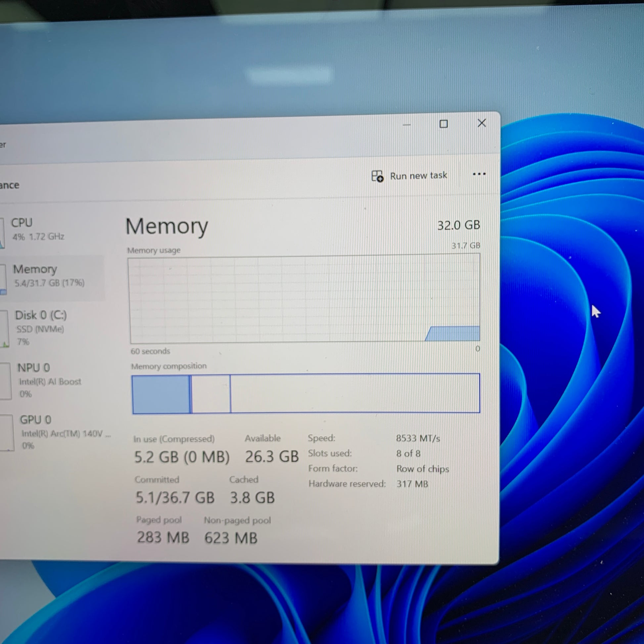The image size is (644, 644).
Task: Select the Memory entry in sidebar
Action: pyautogui.click(x=52, y=276)
